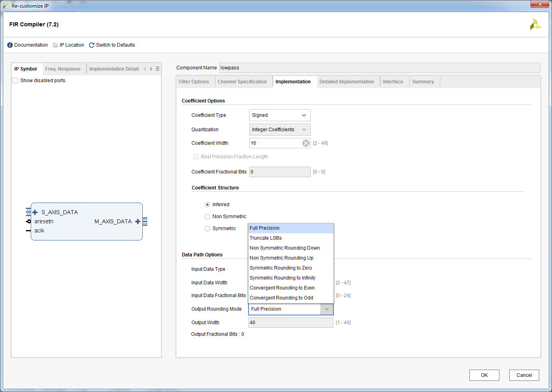Enable Show disabled ports checkbox

coord(15,81)
